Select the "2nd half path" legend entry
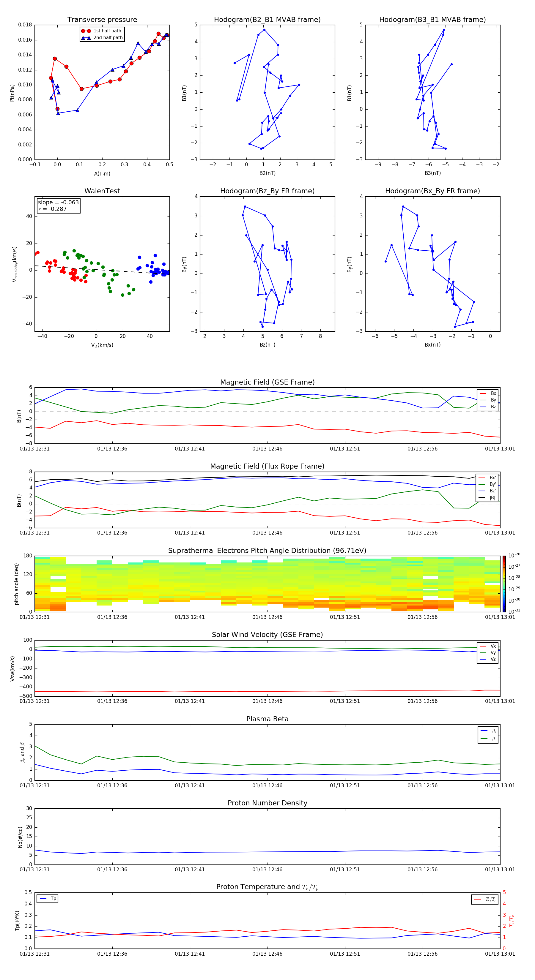535x980 pixels. [x=102, y=38]
